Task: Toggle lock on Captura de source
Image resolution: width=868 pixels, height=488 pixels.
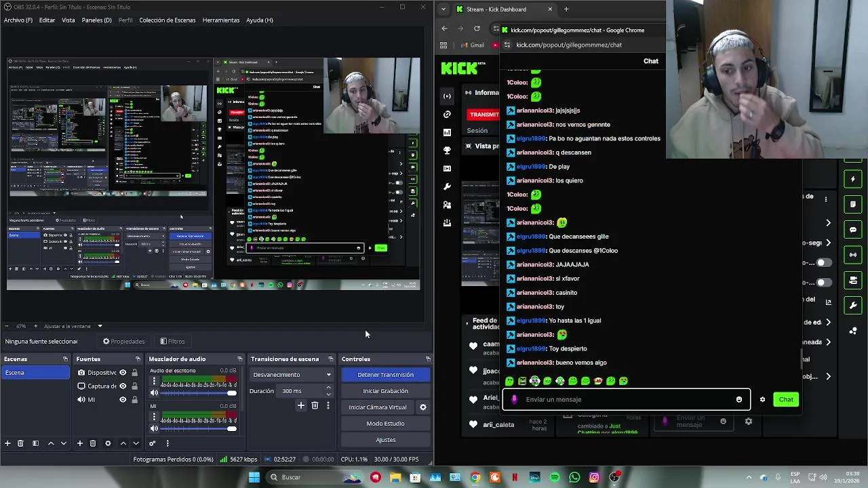Action: [x=134, y=386]
